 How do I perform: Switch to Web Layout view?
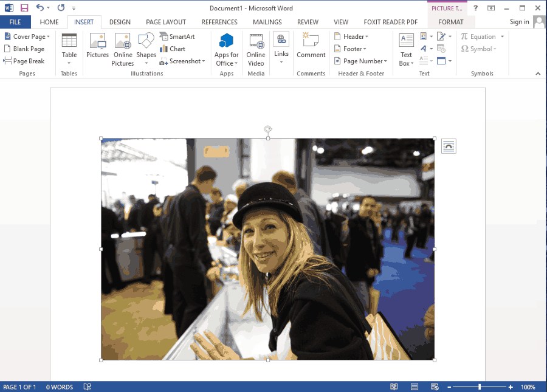[435, 387]
